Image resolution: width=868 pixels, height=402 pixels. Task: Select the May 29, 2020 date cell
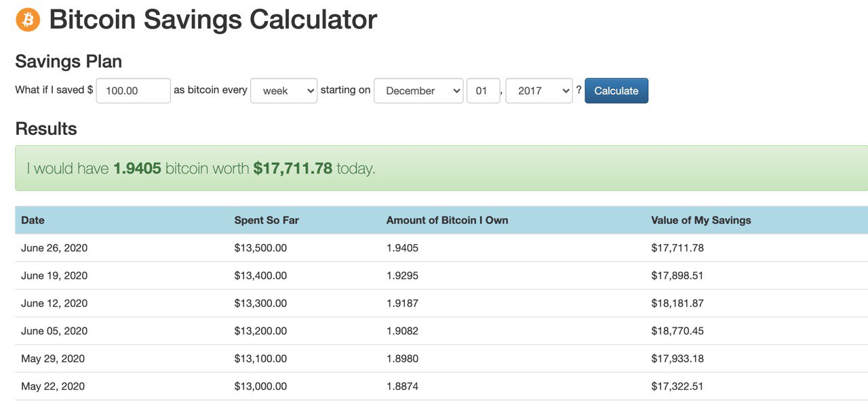(53, 359)
